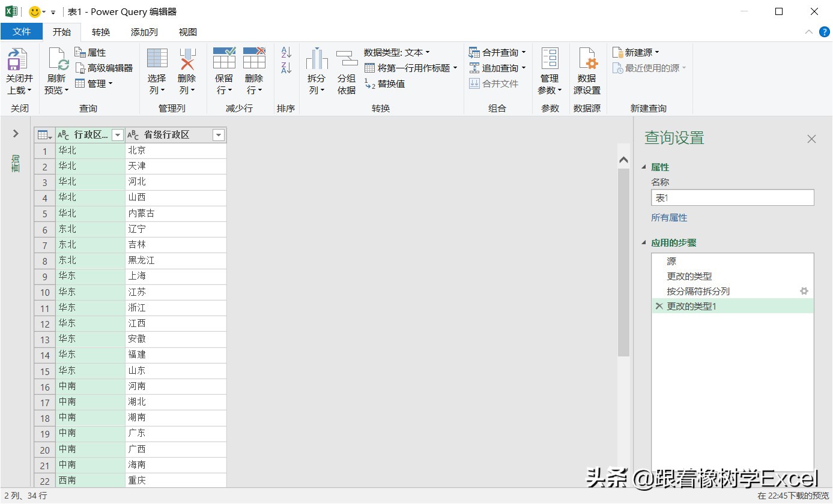The height and width of the screenshot is (504, 833).
Task: Click the 所有属性 link
Action: (x=669, y=217)
